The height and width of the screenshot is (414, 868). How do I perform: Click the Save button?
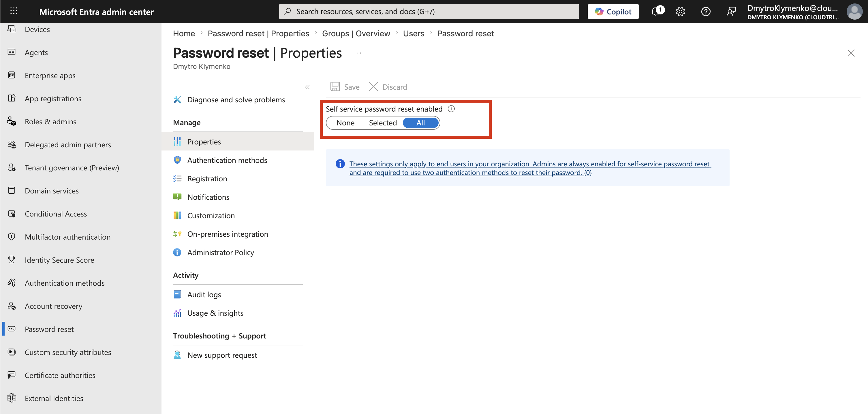[x=345, y=87]
